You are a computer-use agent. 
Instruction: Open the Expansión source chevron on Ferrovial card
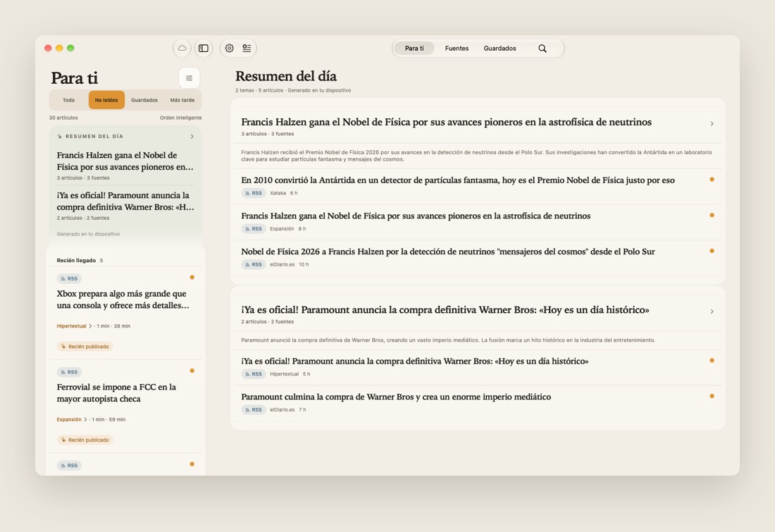[85, 419]
